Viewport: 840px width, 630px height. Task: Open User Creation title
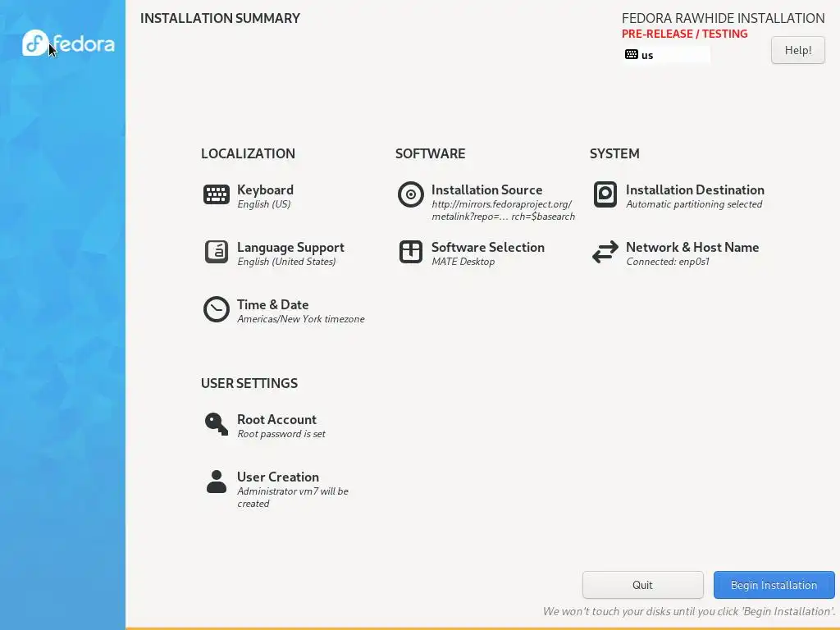point(278,477)
